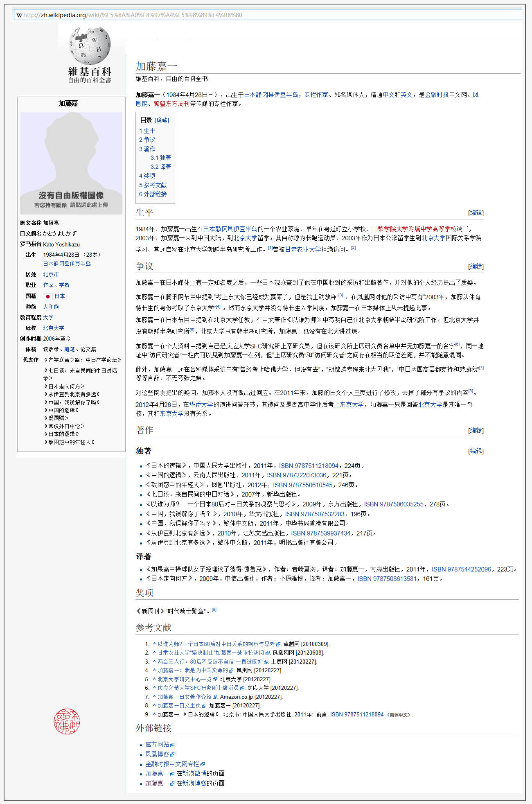
Task: Click the Japan flag icon in infobox
Action: click(x=48, y=296)
